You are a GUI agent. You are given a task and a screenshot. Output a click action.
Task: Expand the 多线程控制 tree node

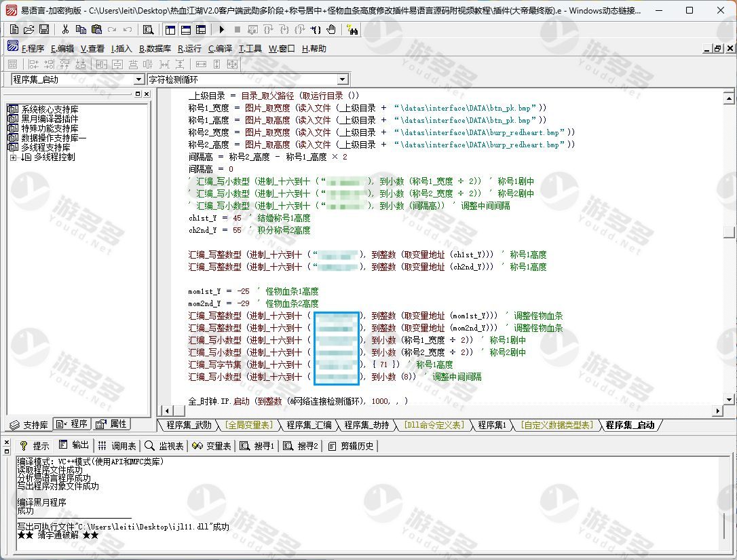pyautogui.click(x=13, y=157)
